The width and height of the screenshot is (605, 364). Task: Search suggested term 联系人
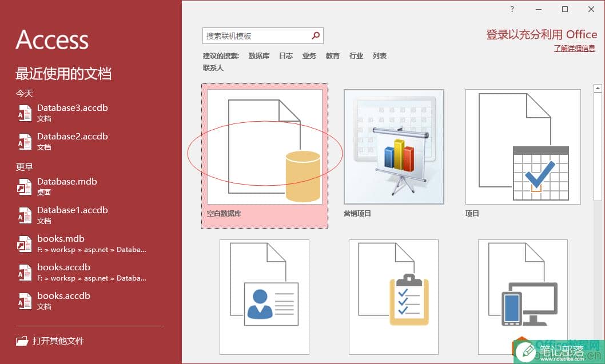coord(213,68)
